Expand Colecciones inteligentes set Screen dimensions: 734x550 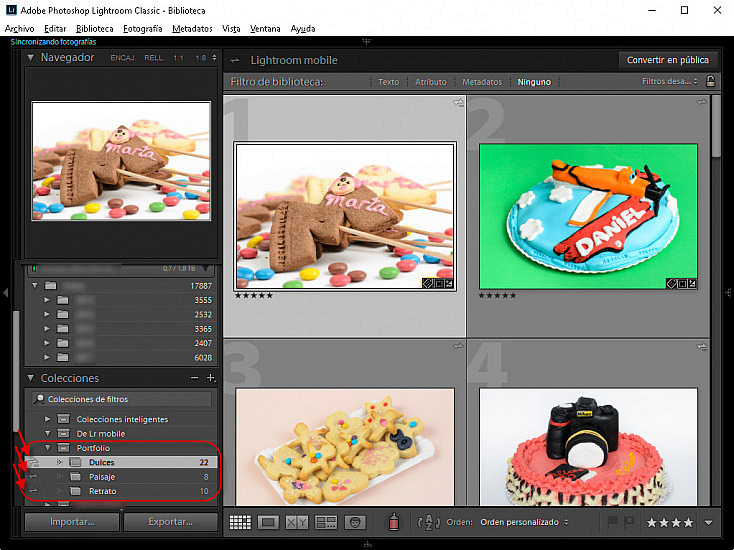coord(47,419)
